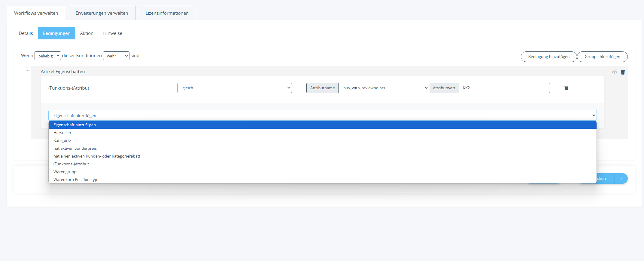This screenshot has width=644, height=261.
Task: Open the 'gleich' operator dropdown
Action: click(235, 88)
